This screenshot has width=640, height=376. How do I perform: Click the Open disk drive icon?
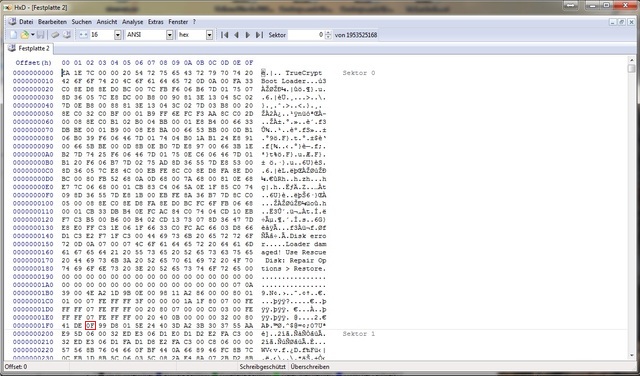point(67,35)
